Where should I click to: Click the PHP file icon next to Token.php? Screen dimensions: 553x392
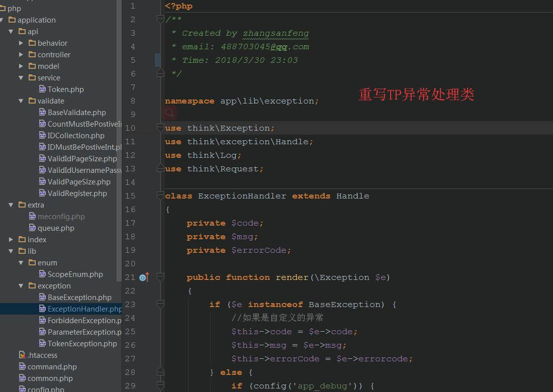42,89
